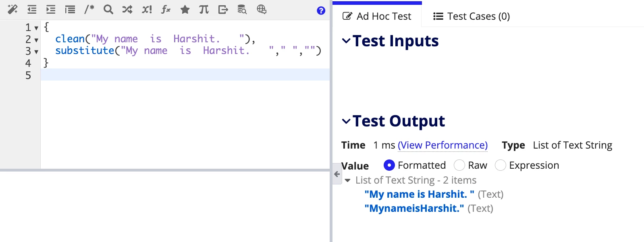
Task: Open help with blue question mark
Action: [x=321, y=11]
